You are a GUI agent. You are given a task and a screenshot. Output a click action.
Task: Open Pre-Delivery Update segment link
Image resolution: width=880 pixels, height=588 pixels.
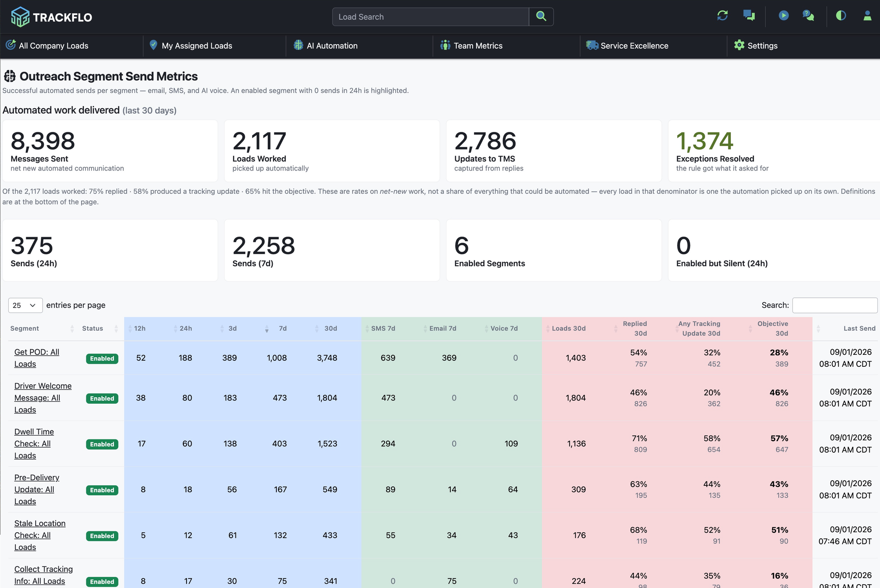tap(37, 490)
